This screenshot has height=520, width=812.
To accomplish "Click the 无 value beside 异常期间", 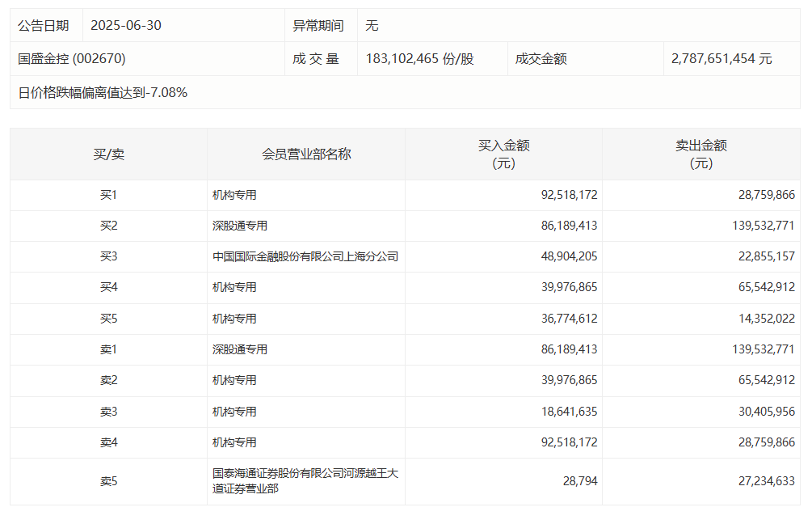I will coord(372,25).
